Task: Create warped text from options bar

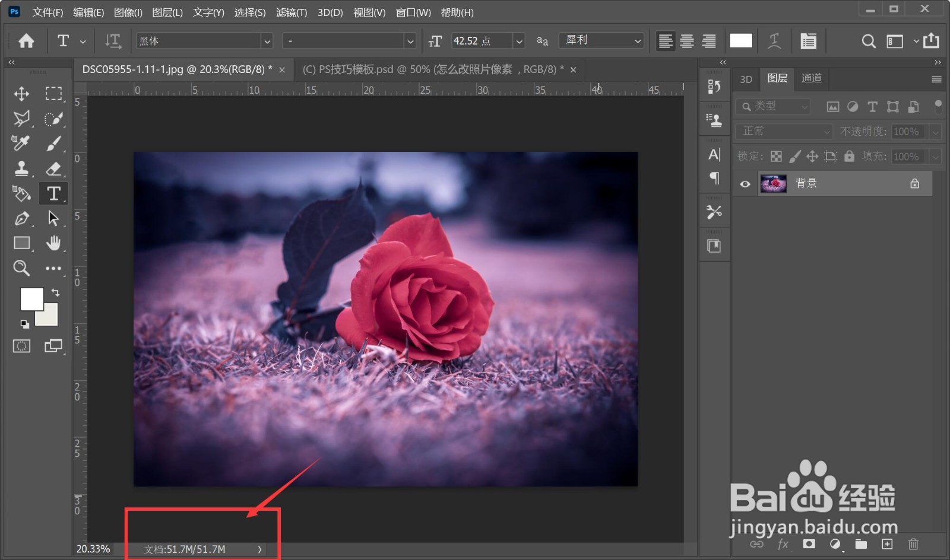Action: tap(774, 41)
